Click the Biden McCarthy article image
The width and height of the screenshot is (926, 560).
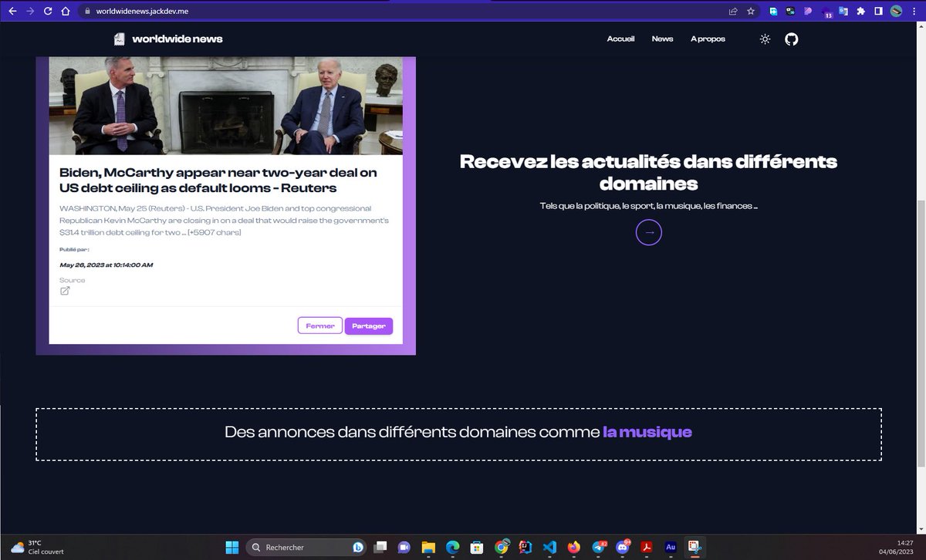click(x=225, y=106)
